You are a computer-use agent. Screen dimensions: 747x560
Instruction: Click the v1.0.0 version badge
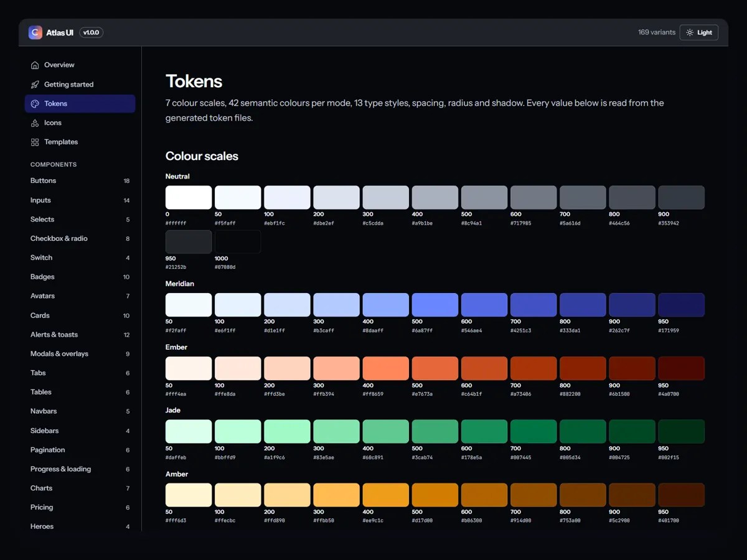click(92, 32)
